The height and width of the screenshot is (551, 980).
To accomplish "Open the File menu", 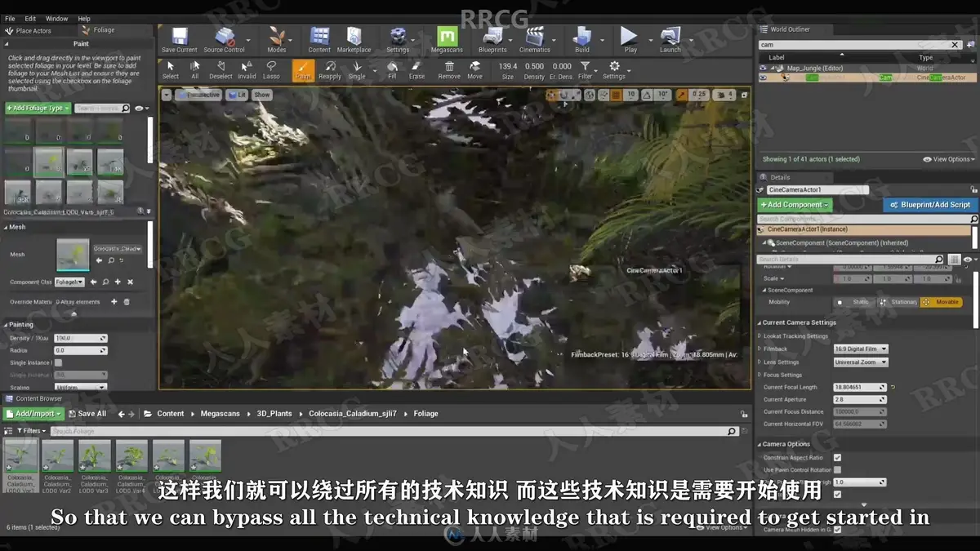I will click(10, 18).
